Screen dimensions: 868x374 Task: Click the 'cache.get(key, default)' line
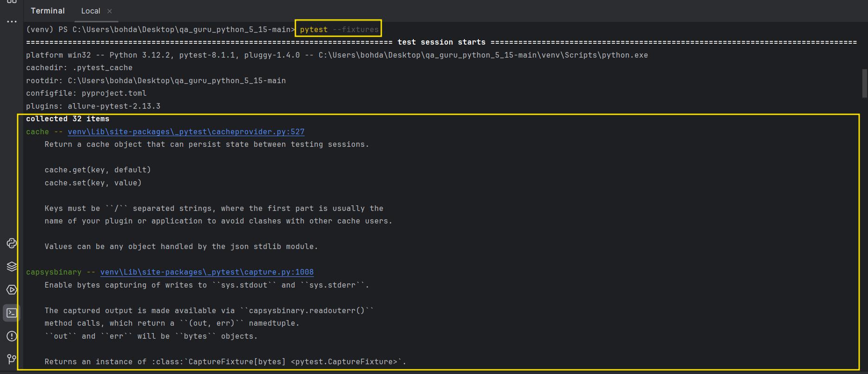[x=98, y=170]
